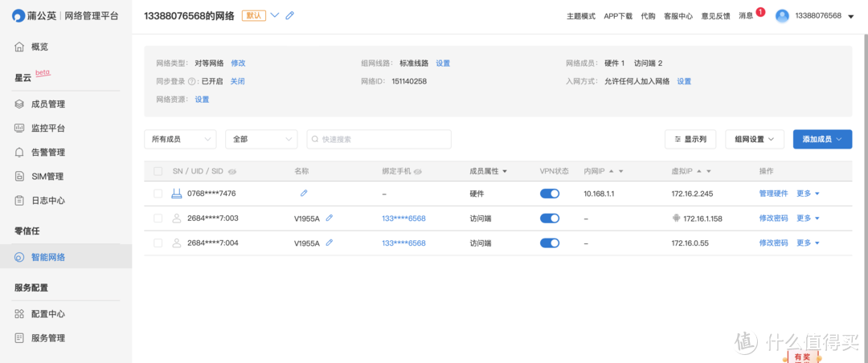
Task: Click the 服务管理 list icon
Action: pyautogui.click(x=19, y=337)
